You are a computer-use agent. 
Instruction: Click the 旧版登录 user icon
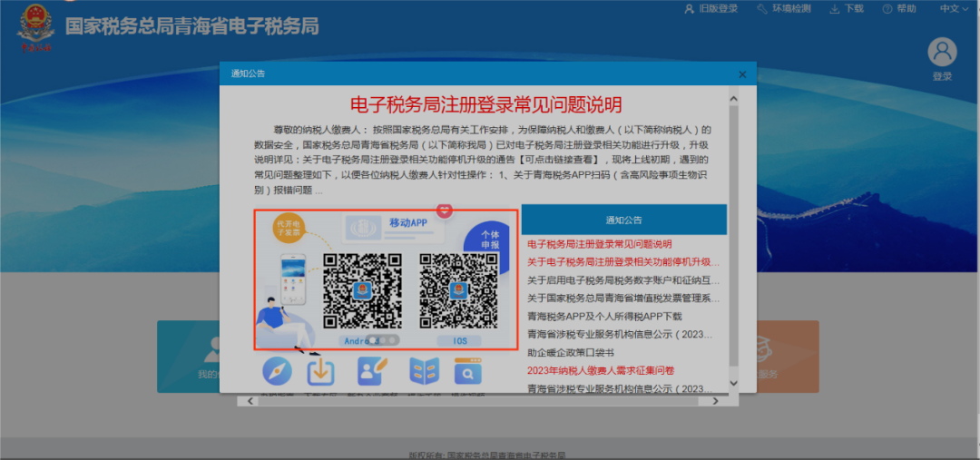point(690,9)
